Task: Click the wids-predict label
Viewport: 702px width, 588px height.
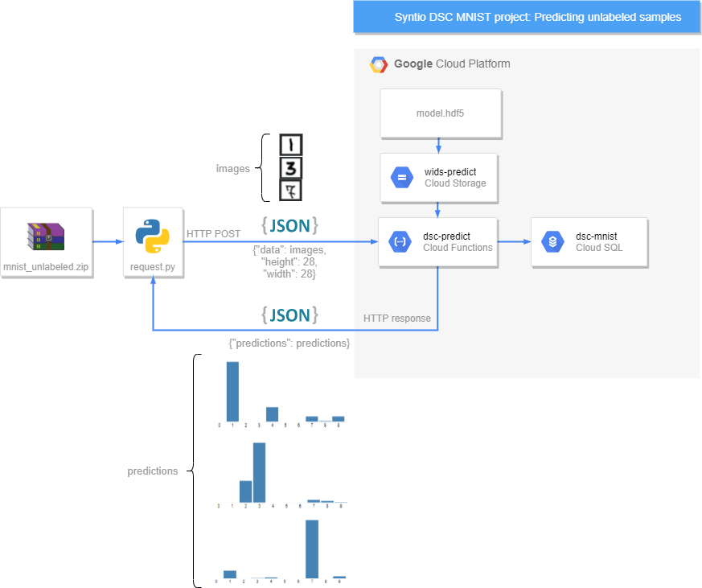Action: 450,172
